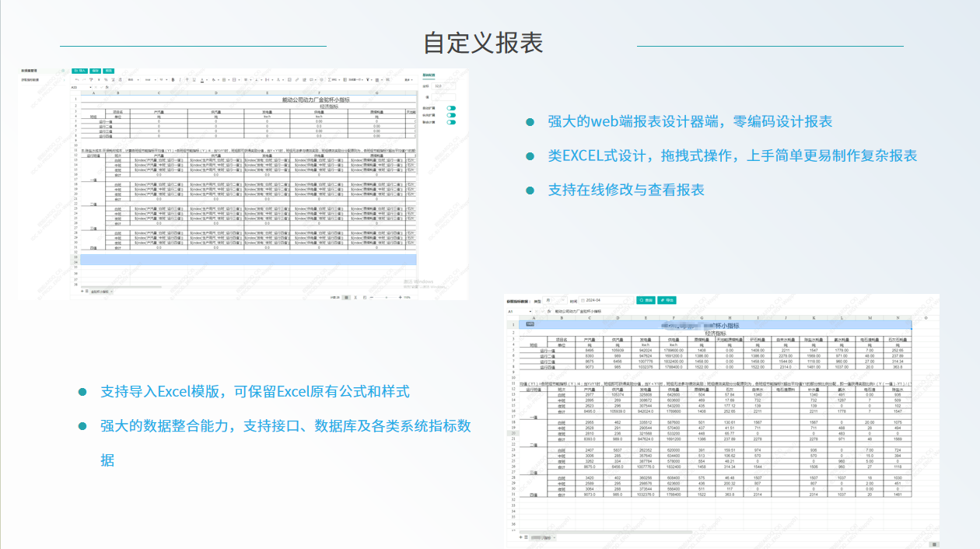Click the 保存 save button
Viewport: 980px width, 549px height.
[x=96, y=71]
